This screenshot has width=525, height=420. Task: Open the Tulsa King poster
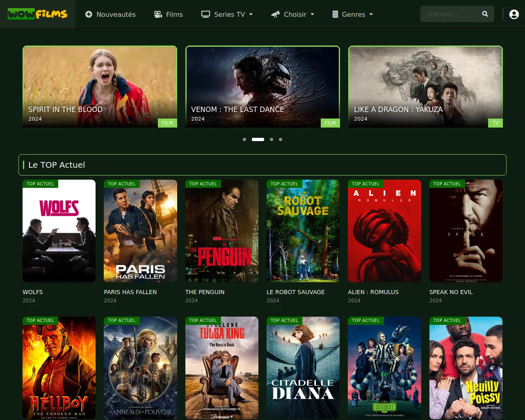[222, 368]
